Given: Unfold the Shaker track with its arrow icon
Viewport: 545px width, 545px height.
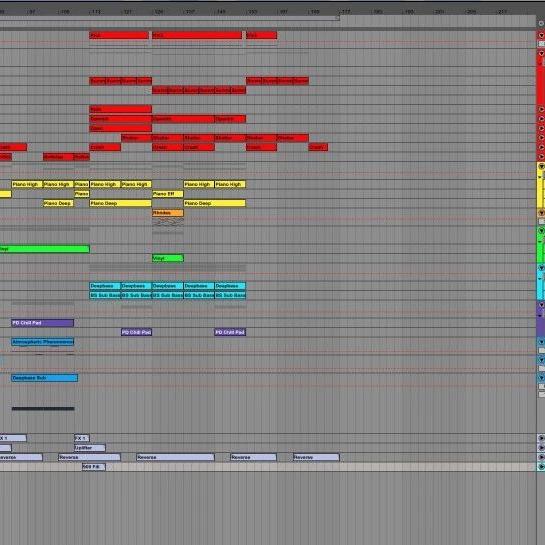Looking at the screenshot, I should (x=541, y=138).
